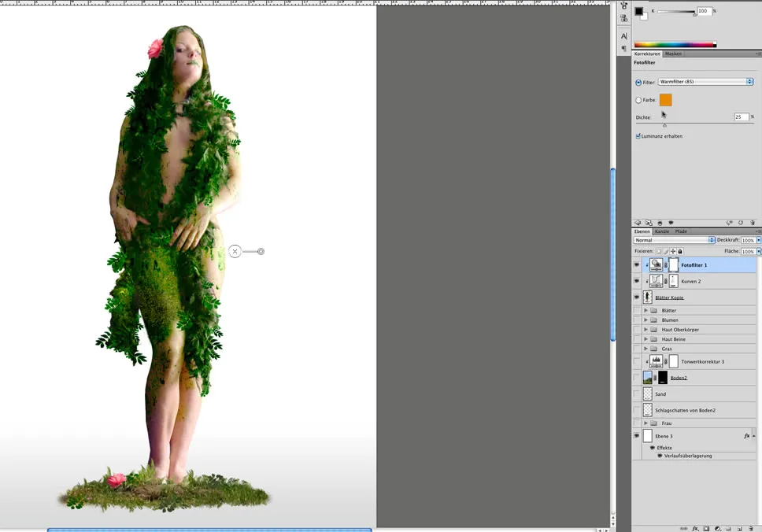
Task: Switch to the Masken tab
Action: tap(674, 54)
